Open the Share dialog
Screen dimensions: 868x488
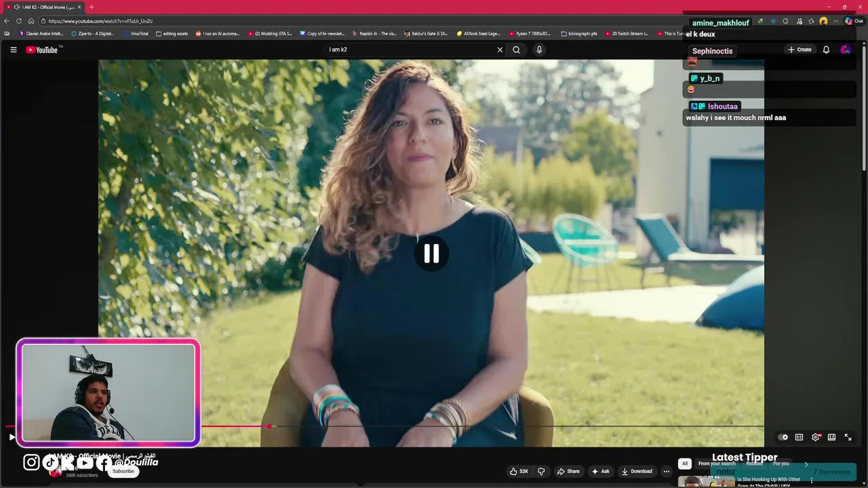pos(568,471)
